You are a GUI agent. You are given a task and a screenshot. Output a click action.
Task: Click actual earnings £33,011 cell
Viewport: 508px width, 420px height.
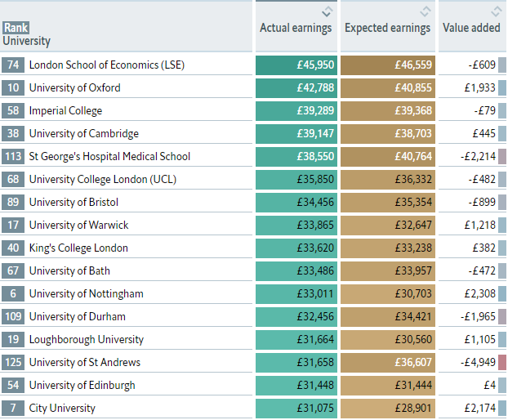pos(296,294)
